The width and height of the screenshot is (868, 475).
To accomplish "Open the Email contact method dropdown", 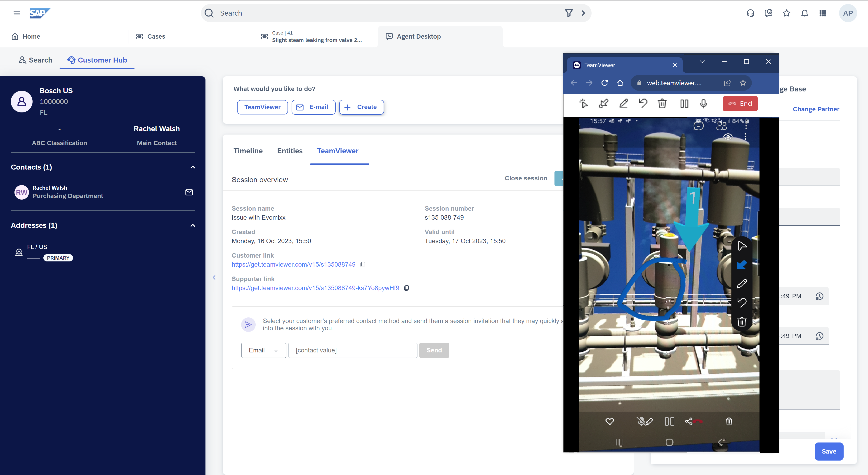I will coord(264,350).
